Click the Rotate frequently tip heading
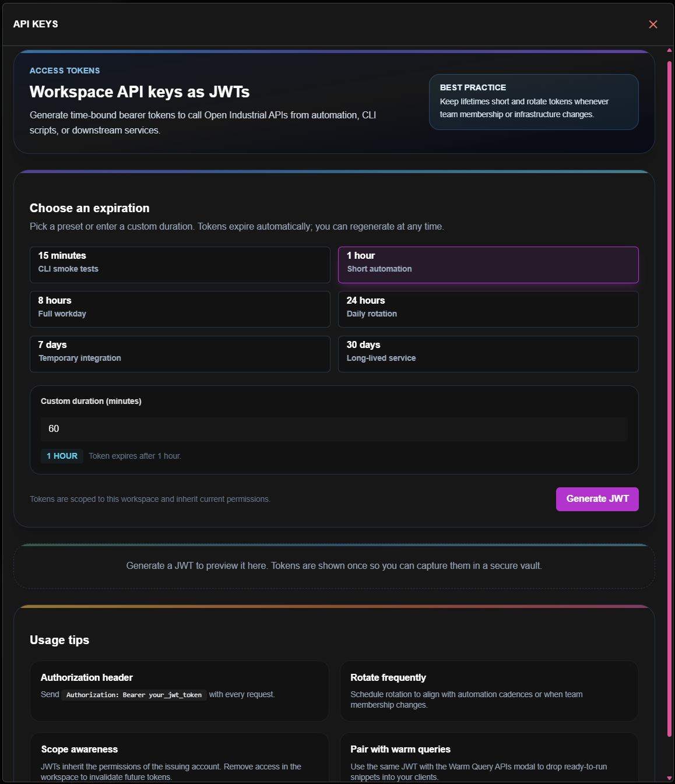 tap(388, 677)
